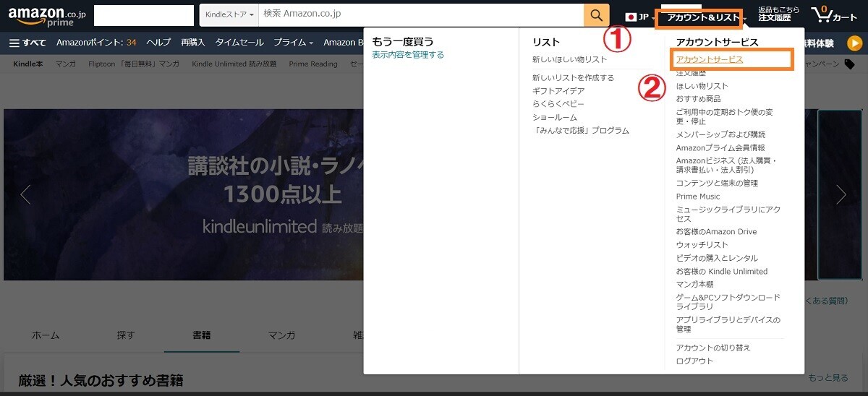Open Kindle Unlimited 読み放題 sub-navigation link
Screen dimensions: 868x396
(234, 64)
